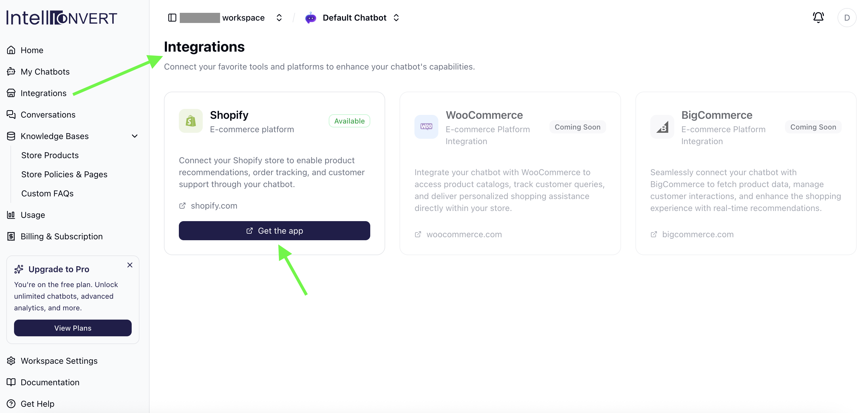Click the user avatar D

point(847,18)
